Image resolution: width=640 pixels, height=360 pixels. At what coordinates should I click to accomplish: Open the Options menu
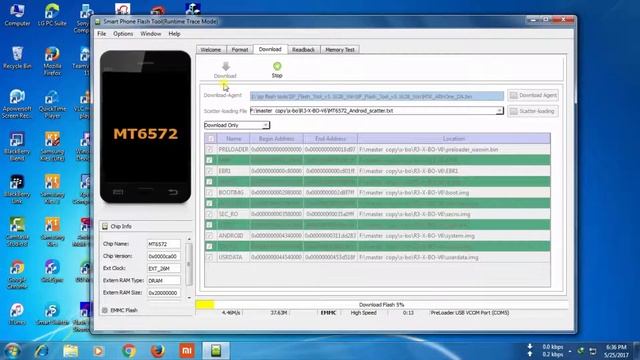click(x=123, y=34)
